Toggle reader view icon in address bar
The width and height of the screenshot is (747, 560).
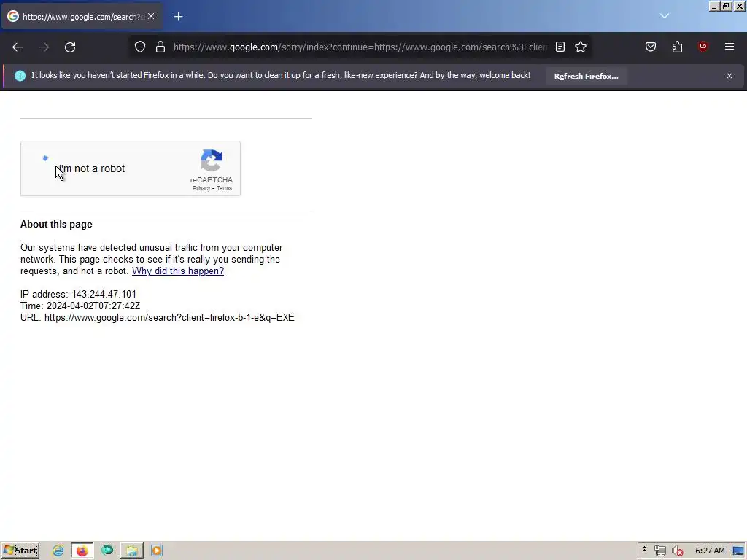(x=560, y=47)
